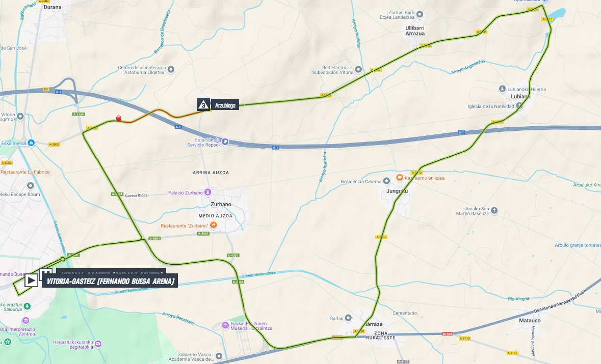Click the Zarrian Barri Etxea Landetxea pin
This screenshot has width=601, height=364.
click(x=420, y=15)
